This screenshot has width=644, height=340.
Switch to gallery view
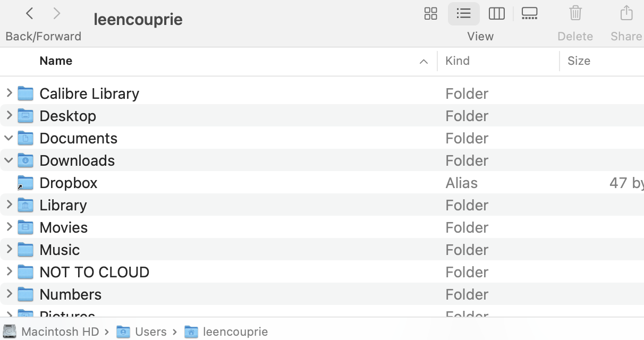529,14
